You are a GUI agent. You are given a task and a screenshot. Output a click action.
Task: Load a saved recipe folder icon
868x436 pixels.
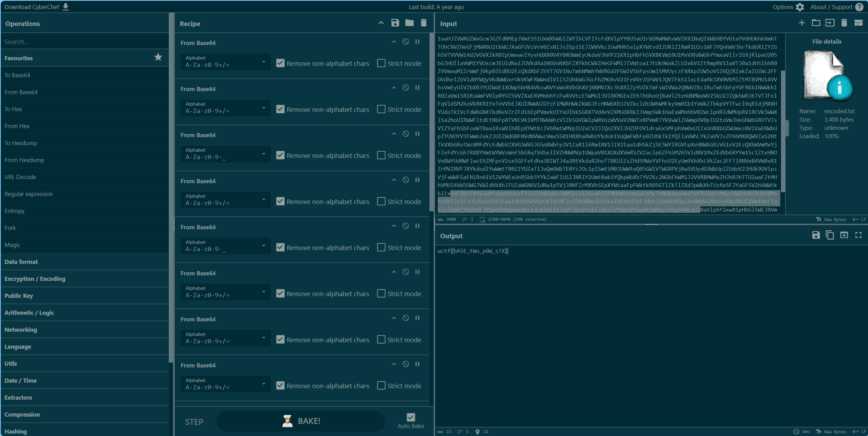[409, 23]
